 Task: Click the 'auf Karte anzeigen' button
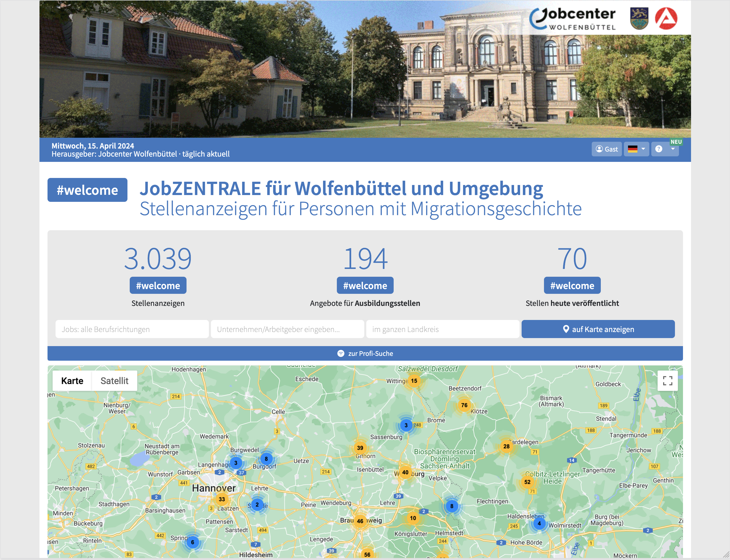pyautogui.click(x=598, y=329)
